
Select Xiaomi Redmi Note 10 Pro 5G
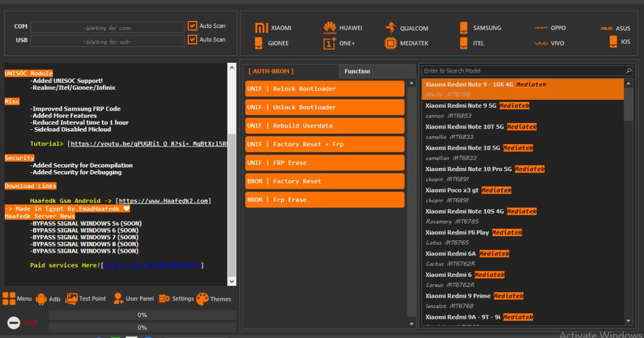click(x=523, y=174)
